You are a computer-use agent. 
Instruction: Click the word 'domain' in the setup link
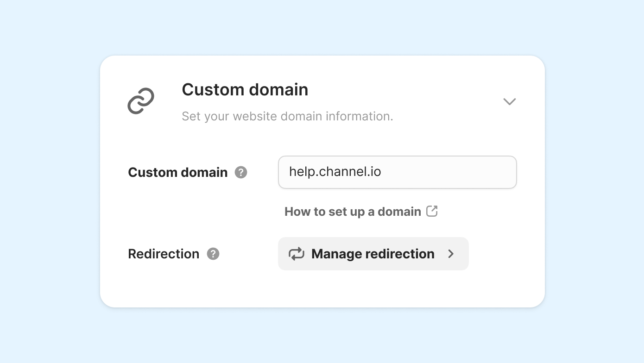click(399, 212)
